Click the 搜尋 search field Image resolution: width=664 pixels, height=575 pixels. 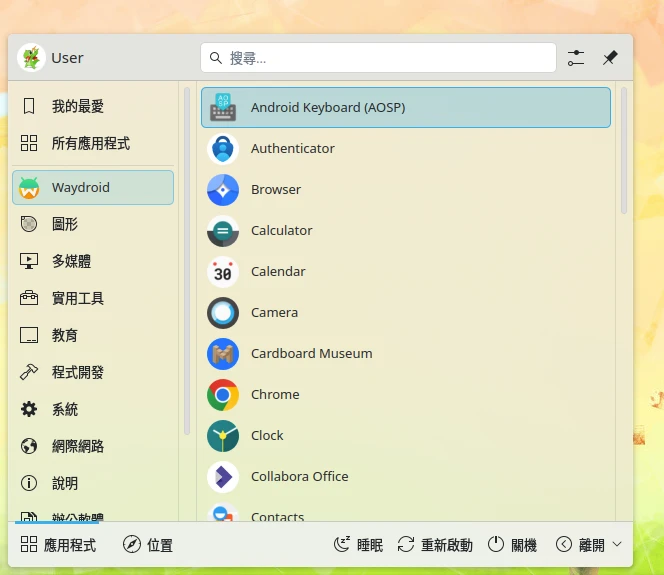point(378,58)
